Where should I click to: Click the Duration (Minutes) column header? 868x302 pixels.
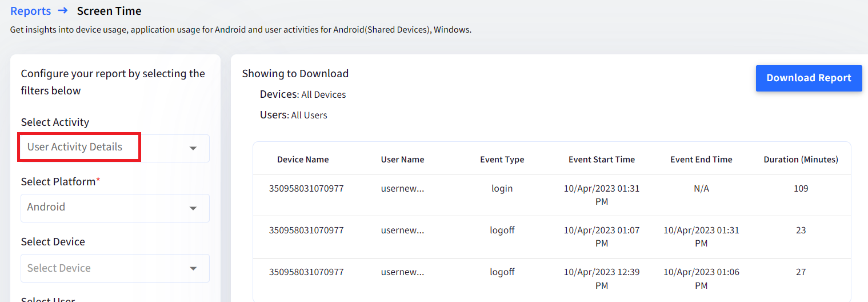point(801,160)
